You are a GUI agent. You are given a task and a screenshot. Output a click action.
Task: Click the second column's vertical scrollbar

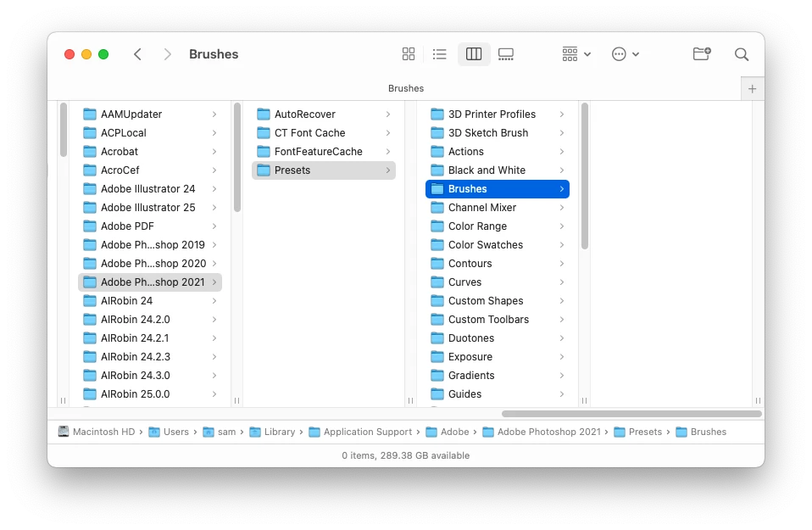[237, 157]
